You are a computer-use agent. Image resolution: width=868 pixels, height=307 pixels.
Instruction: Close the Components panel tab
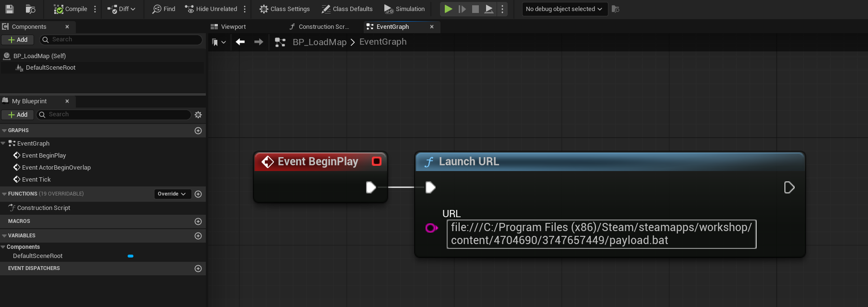click(x=67, y=27)
